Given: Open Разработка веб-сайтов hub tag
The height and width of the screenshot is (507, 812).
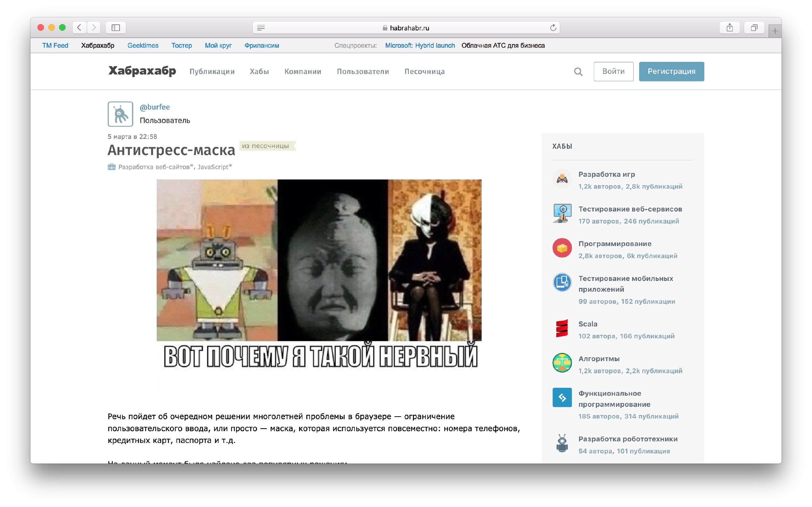Looking at the screenshot, I should pos(156,167).
